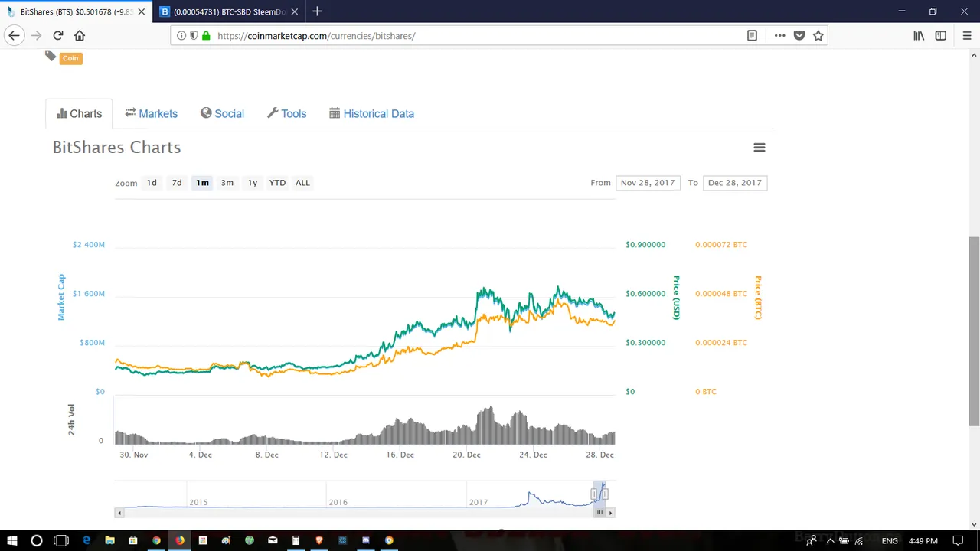The image size is (980, 551).
Task: Reload the page with the refresh icon
Action: pyautogui.click(x=58, y=35)
